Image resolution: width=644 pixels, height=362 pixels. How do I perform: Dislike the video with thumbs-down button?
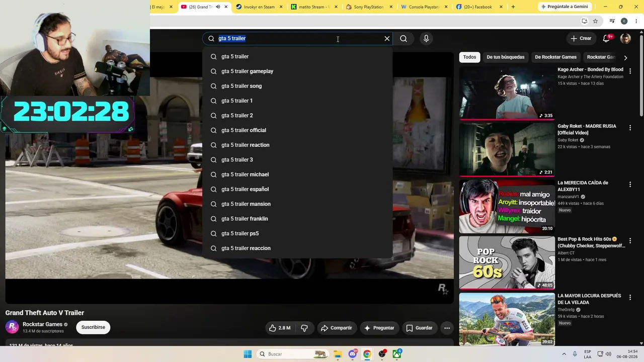[x=304, y=328]
